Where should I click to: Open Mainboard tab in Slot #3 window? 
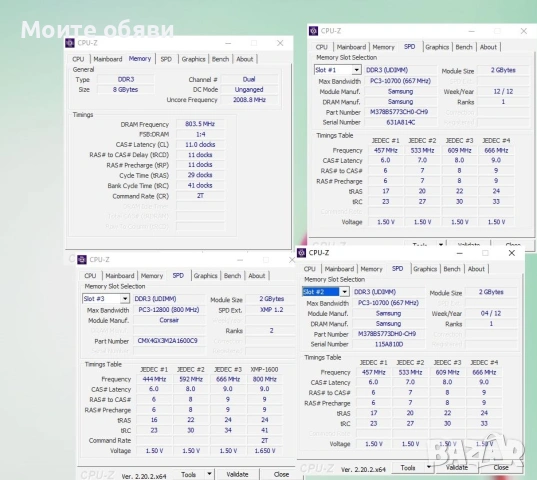(120, 276)
